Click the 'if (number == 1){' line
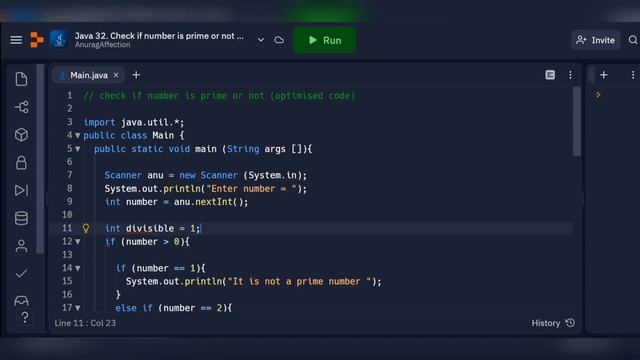The width and height of the screenshot is (640, 360). (160, 268)
